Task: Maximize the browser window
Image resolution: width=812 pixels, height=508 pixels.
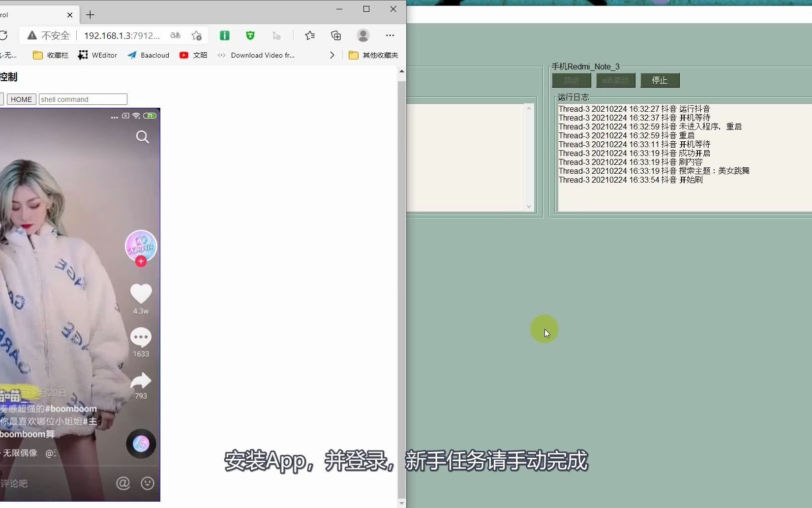Action: tap(366, 9)
